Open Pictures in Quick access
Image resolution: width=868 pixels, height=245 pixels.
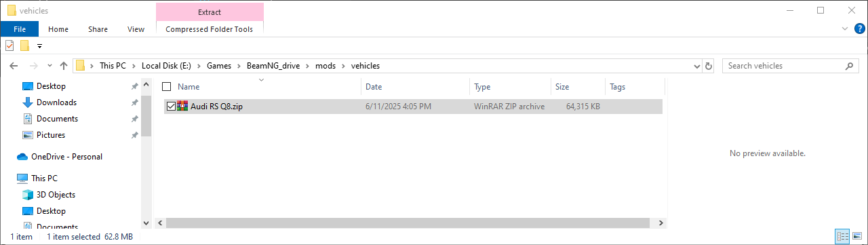[x=51, y=135]
